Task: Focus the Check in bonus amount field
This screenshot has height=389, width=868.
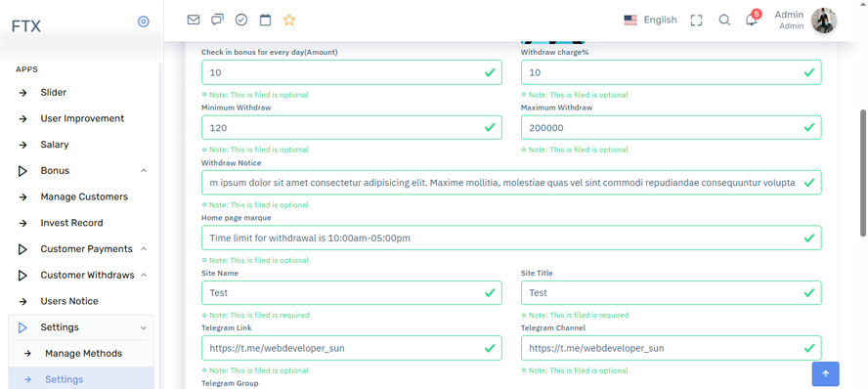Action: click(x=352, y=72)
